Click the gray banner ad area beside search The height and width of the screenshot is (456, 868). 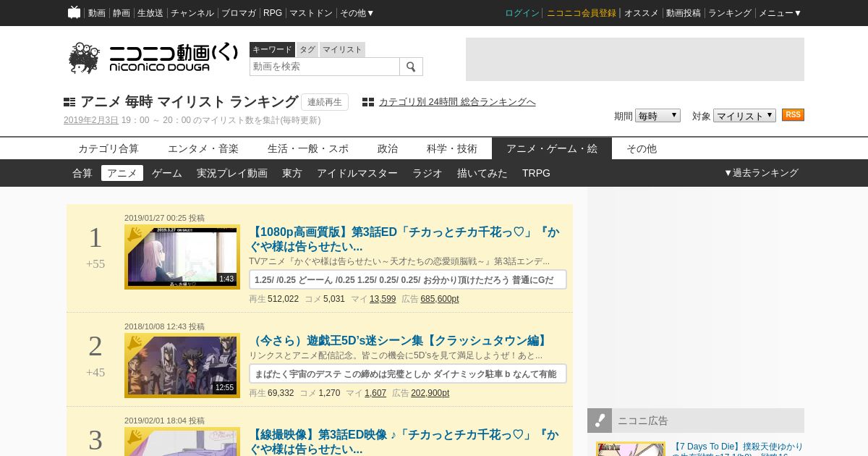pyautogui.click(x=635, y=59)
